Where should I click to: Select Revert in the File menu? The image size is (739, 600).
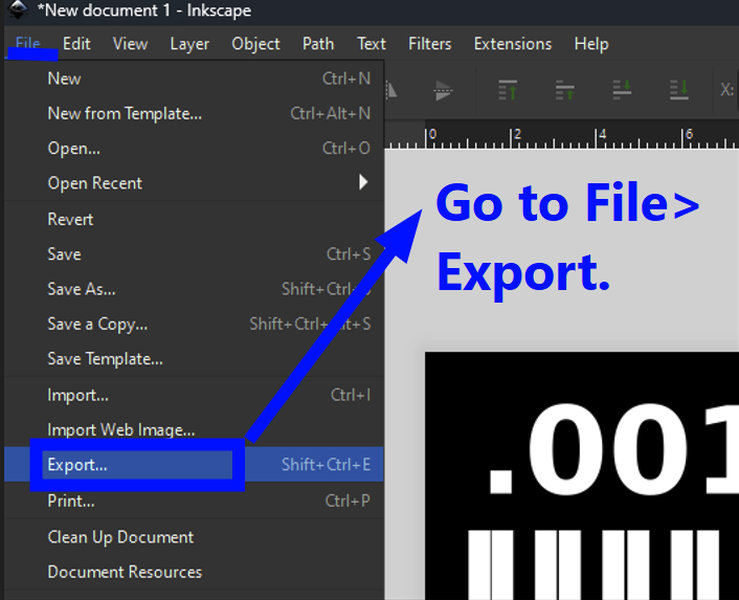pyautogui.click(x=194, y=219)
